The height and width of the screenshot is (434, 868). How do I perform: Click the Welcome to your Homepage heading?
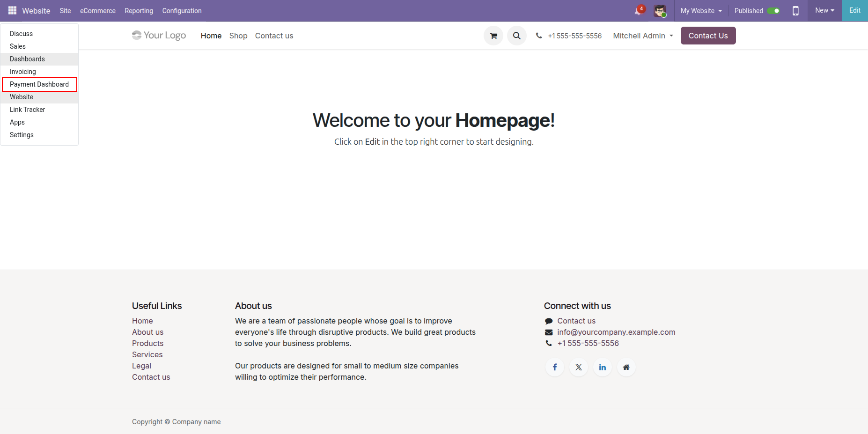point(434,120)
